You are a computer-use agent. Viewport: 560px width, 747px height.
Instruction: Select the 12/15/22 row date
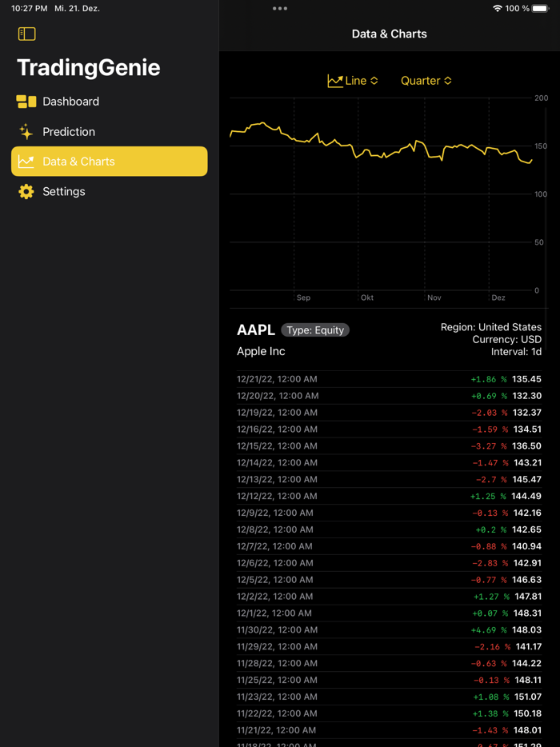(277, 446)
